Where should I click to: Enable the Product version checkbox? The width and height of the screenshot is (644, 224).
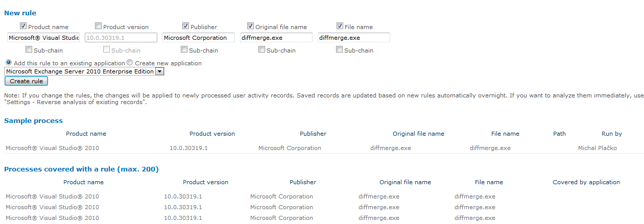pos(98,26)
